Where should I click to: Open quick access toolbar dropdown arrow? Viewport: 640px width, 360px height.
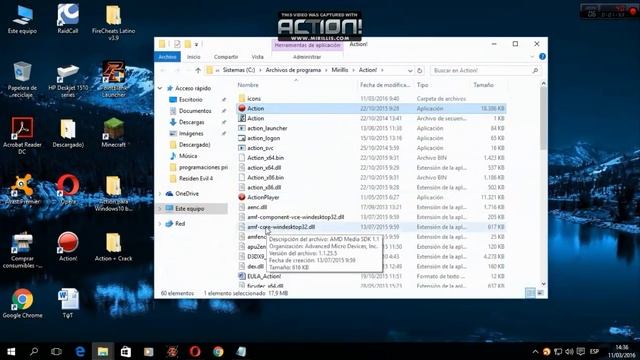pos(196,44)
